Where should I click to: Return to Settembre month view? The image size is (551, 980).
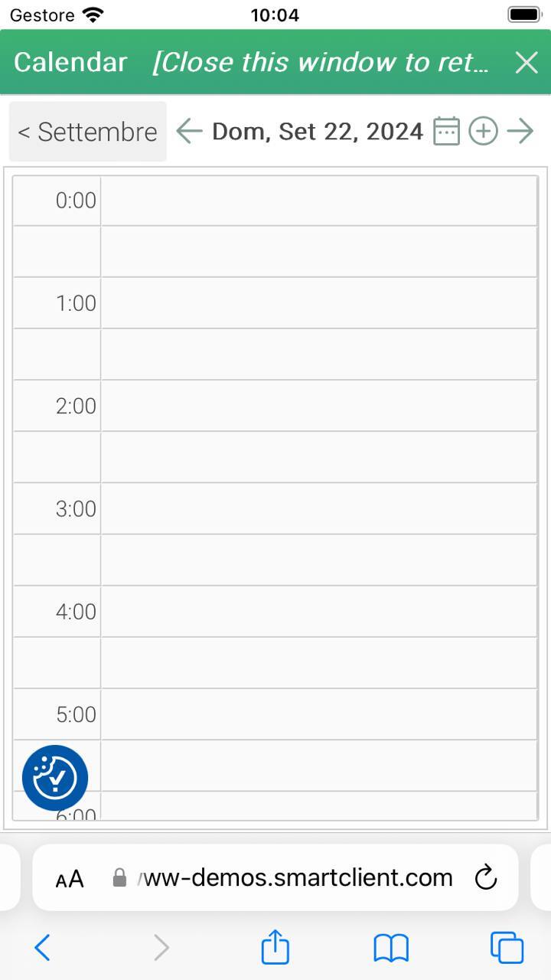pyautogui.click(x=88, y=132)
